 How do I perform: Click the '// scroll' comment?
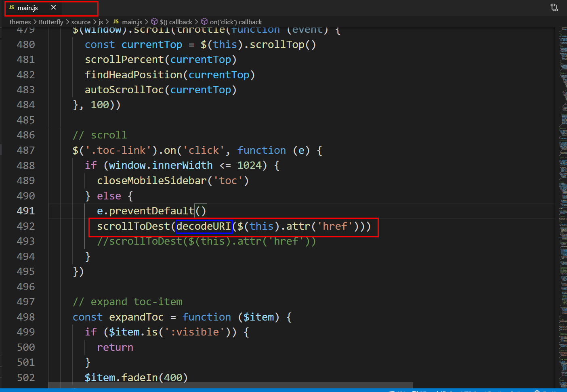coord(100,135)
